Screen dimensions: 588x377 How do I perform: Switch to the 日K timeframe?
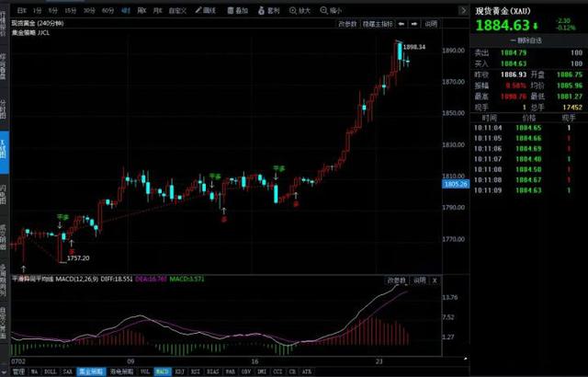pos(22,11)
